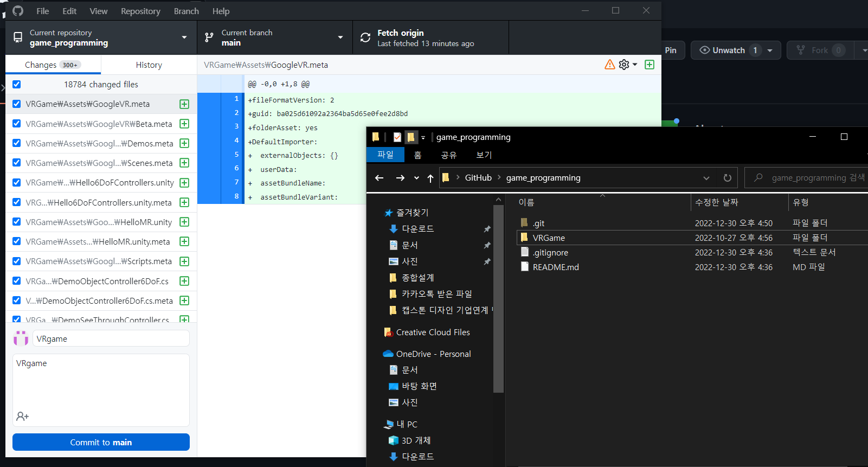
Task: Click the chevron before GitHub in address bar
Action: 458,177
